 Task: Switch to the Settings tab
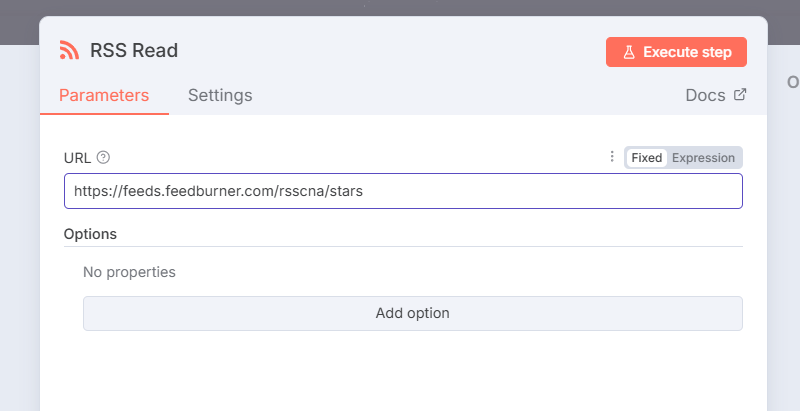pyautogui.click(x=220, y=96)
